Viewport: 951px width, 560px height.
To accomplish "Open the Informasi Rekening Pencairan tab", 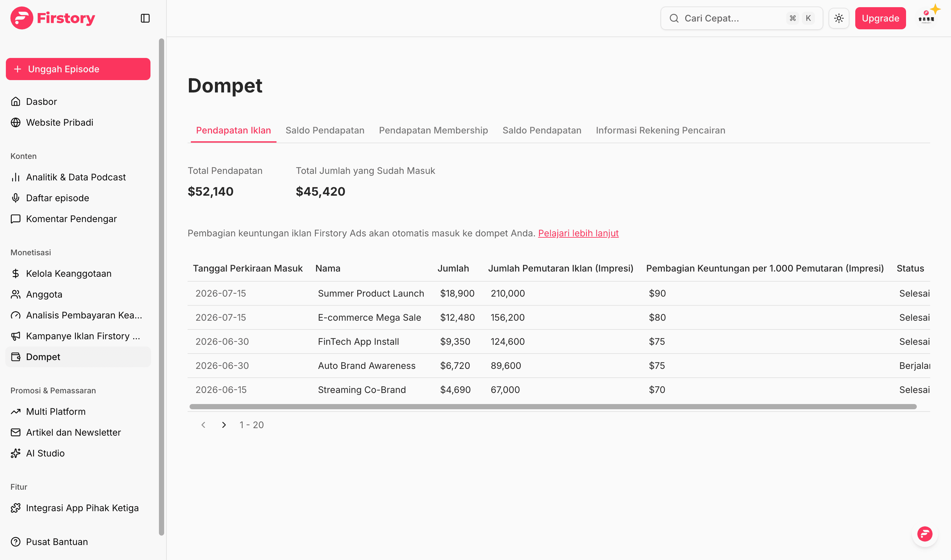I will pos(660,130).
